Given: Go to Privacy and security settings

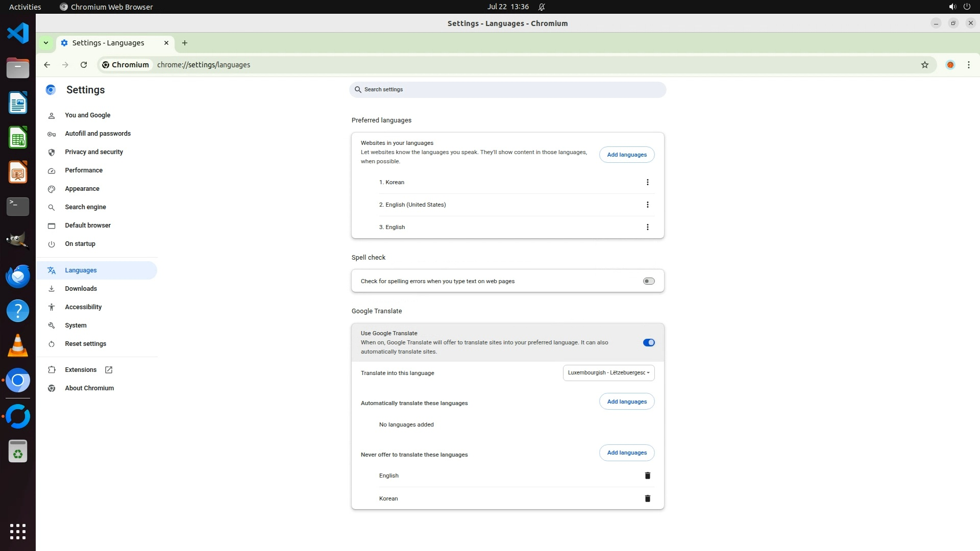Looking at the screenshot, I should point(94,152).
